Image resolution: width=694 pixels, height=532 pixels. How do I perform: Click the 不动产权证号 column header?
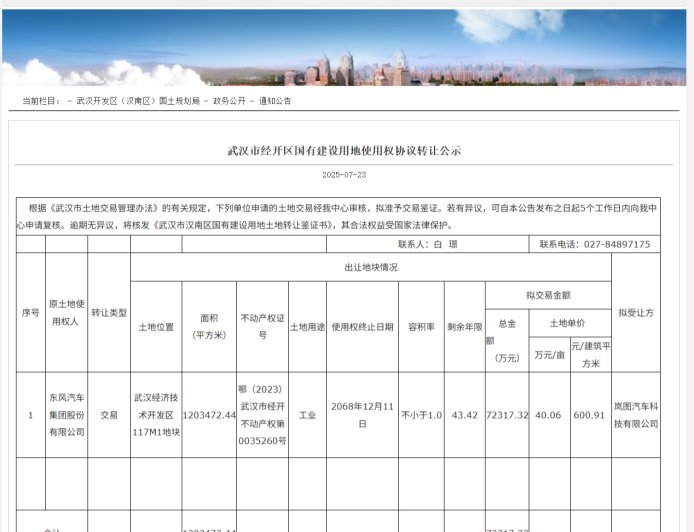[x=262, y=327]
